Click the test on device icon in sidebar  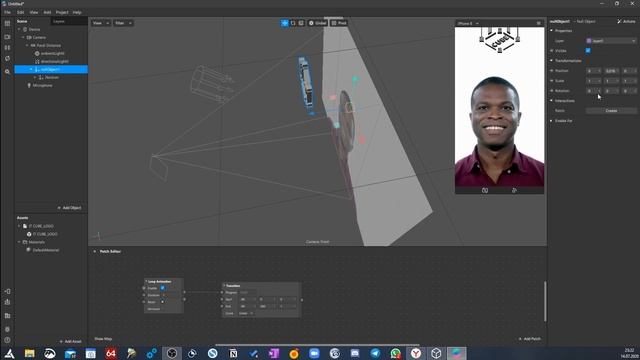pos(7,291)
